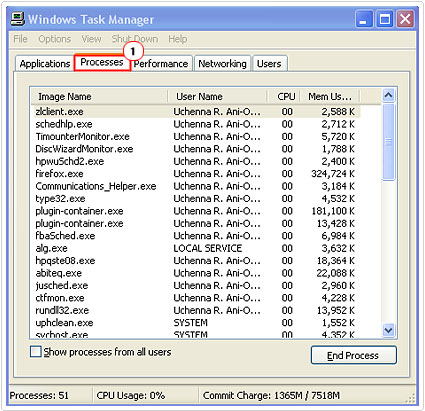
Task: Select the type32.exe process
Action: [196, 199]
